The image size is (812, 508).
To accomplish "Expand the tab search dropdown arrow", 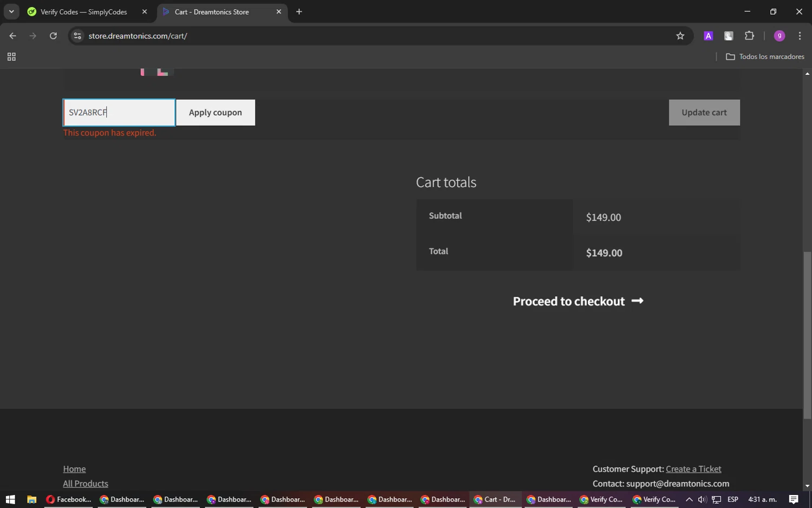I will click(x=11, y=12).
